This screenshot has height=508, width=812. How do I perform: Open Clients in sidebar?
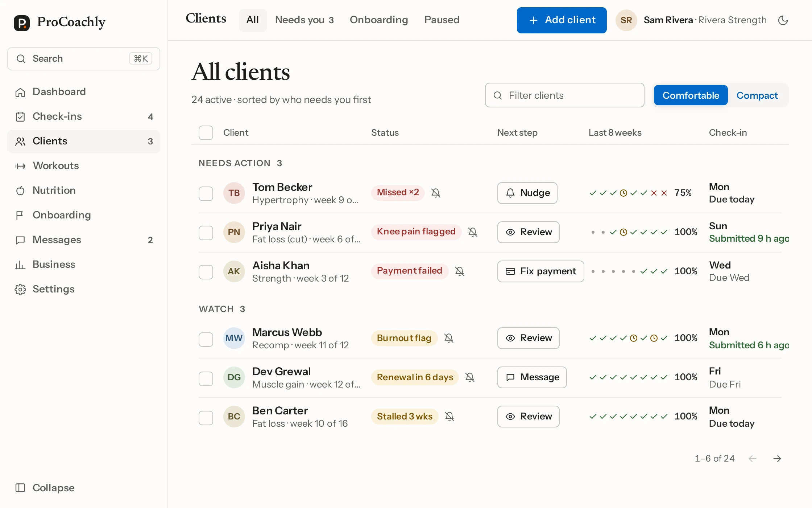click(x=84, y=141)
